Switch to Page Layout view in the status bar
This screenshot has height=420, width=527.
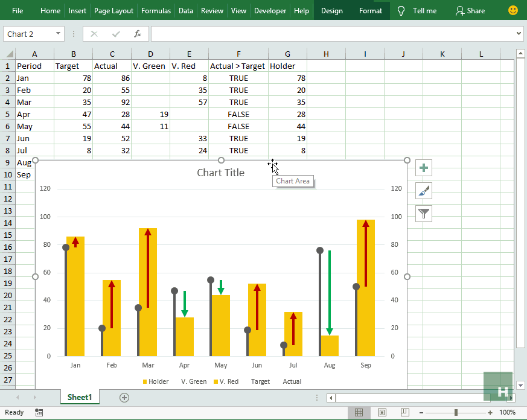coord(382,412)
